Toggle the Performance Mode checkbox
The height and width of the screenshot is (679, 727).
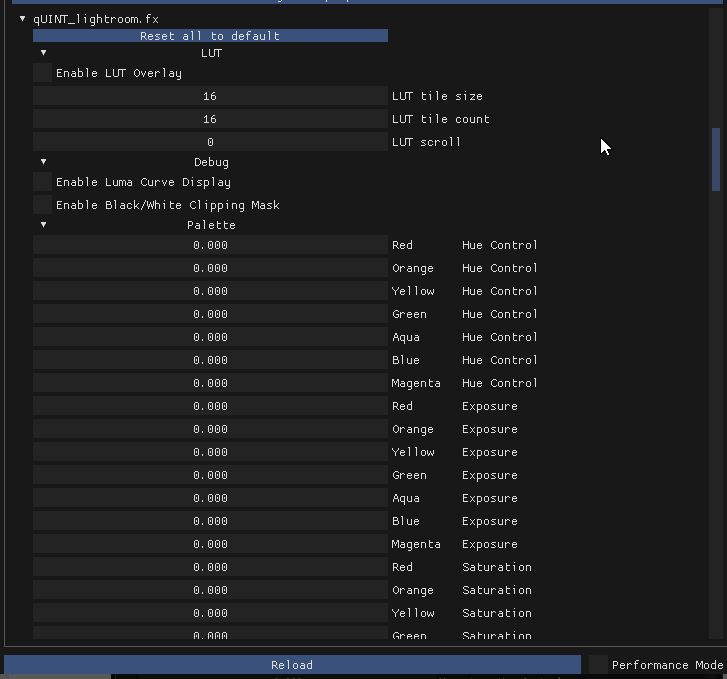pos(598,665)
